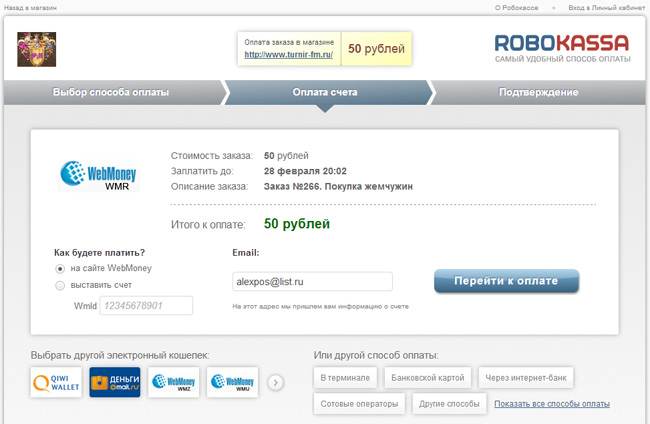Viewport: 650px width, 424px height.
Task: Focus the WmId input field
Action: click(146, 305)
